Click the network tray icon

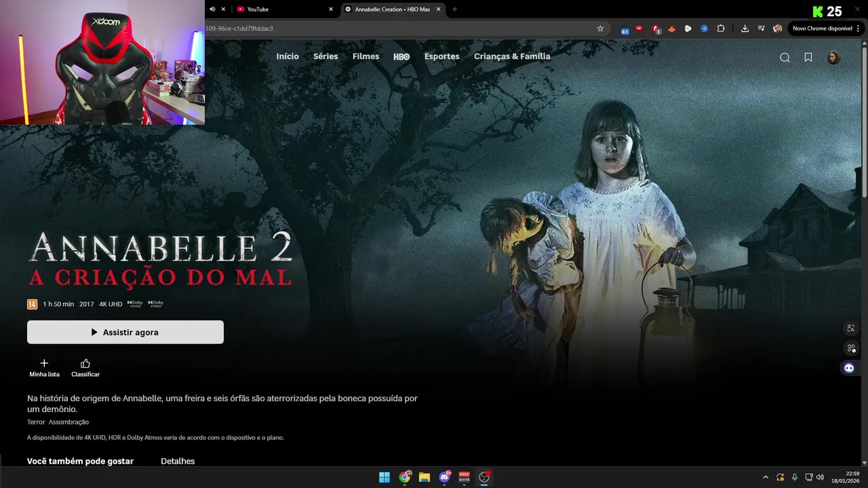click(809, 477)
